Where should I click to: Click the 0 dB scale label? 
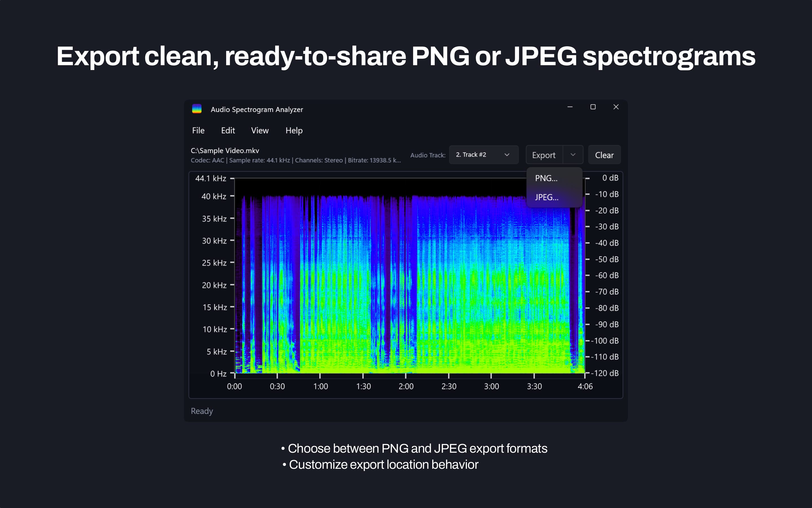[610, 178]
